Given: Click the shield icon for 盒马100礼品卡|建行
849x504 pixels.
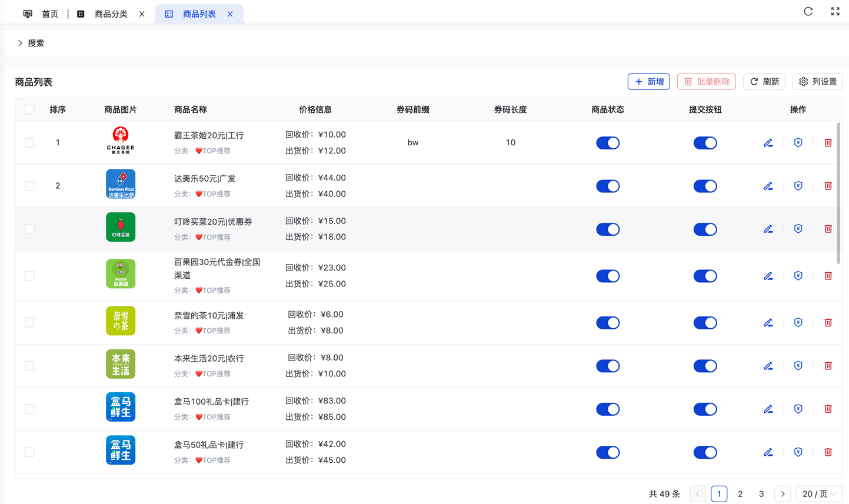Looking at the screenshot, I should [798, 409].
